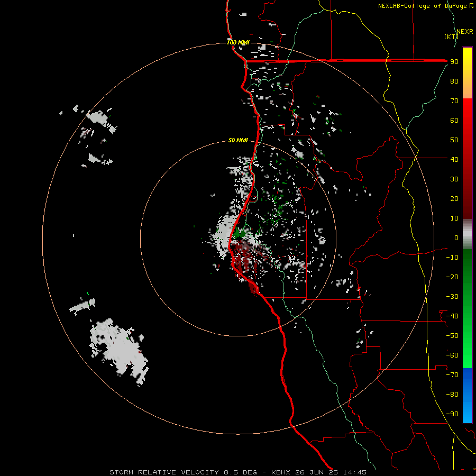Viewport: 476px width, 476px height.
Task: Click the -90 scale label
Action: pyautogui.click(x=452, y=414)
